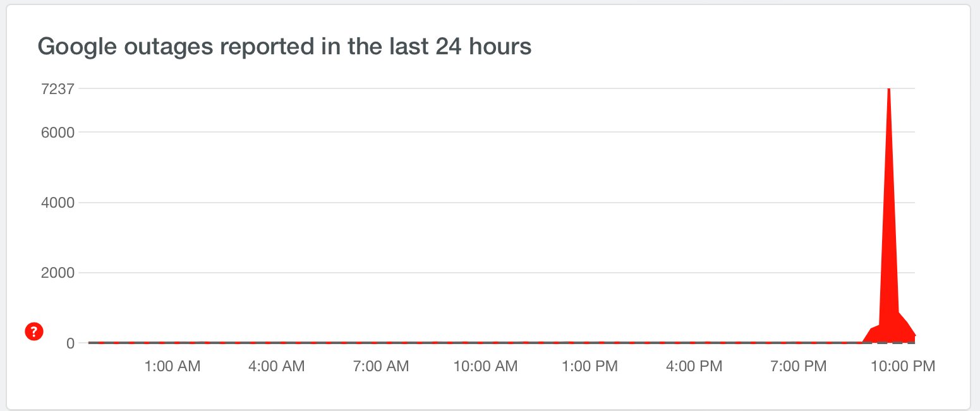Click the red question mark help icon
The image size is (980, 411).
(x=34, y=331)
